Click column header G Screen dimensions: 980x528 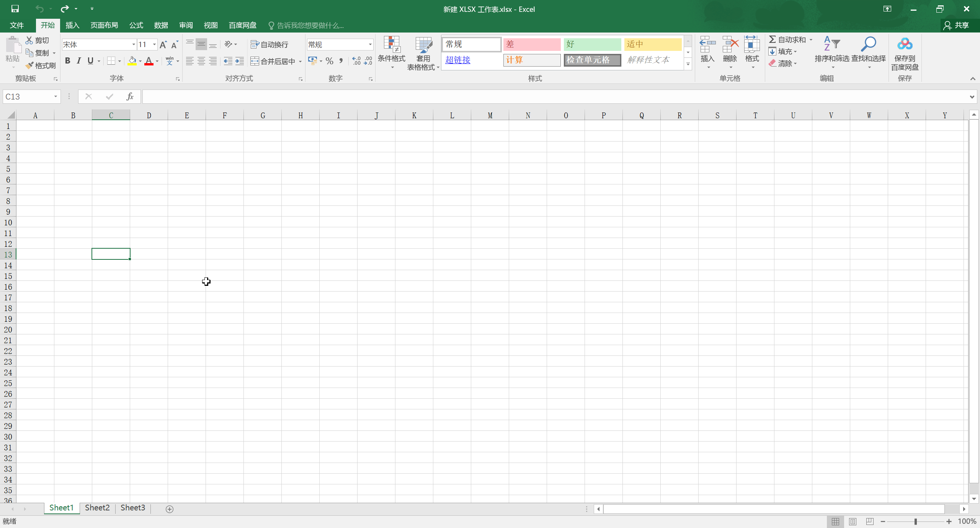pyautogui.click(x=263, y=115)
